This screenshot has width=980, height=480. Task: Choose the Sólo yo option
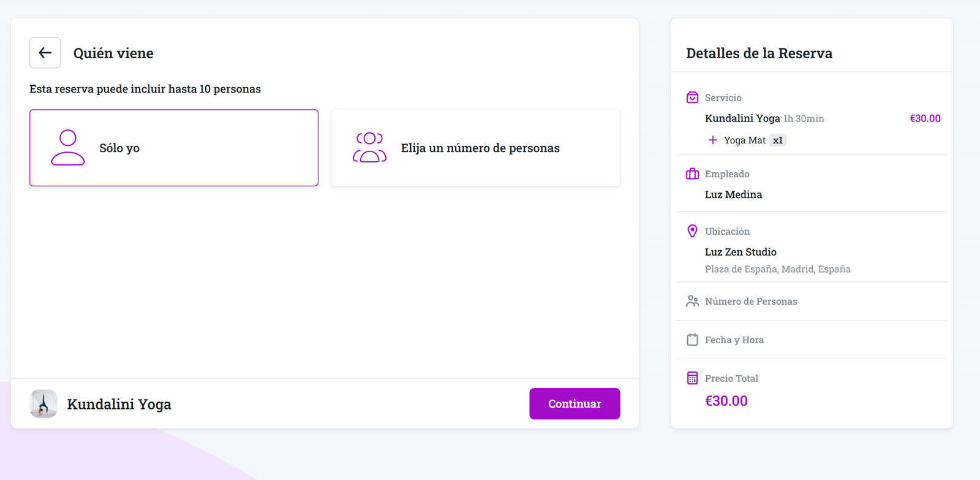coord(174,148)
